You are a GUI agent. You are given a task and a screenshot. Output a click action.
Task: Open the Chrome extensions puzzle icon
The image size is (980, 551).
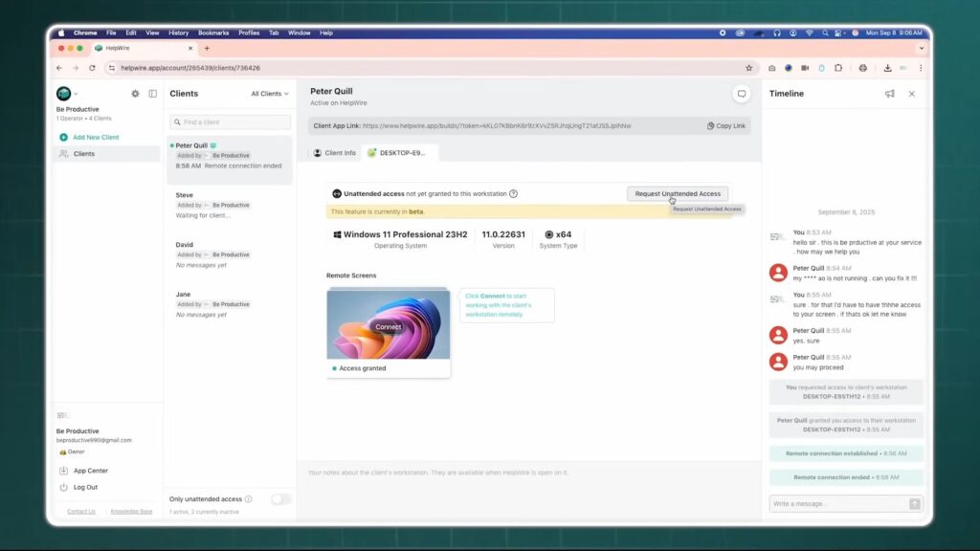[x=838, y=68]
